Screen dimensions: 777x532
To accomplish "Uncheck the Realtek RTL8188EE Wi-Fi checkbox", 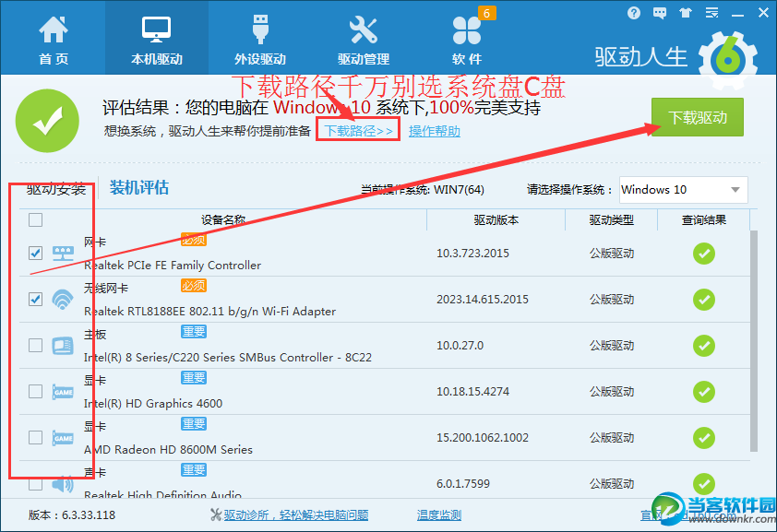I will click(35, 300).
